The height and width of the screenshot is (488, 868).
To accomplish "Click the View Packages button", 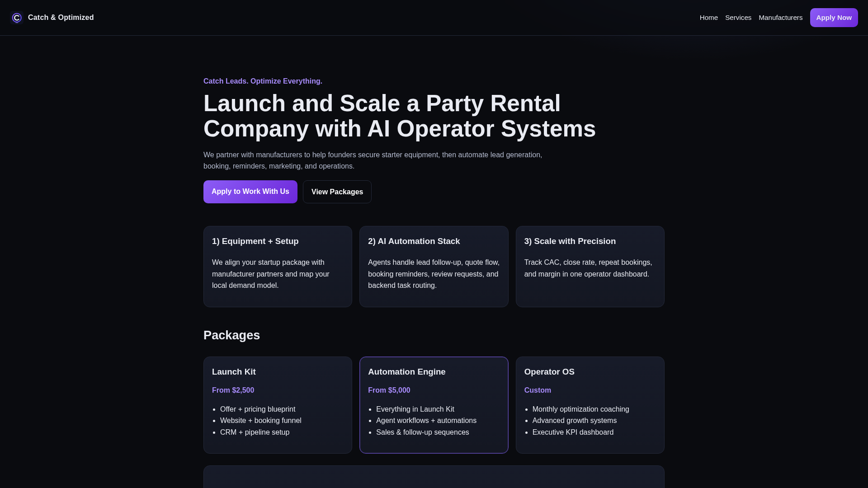I will [x=337, y=192].
